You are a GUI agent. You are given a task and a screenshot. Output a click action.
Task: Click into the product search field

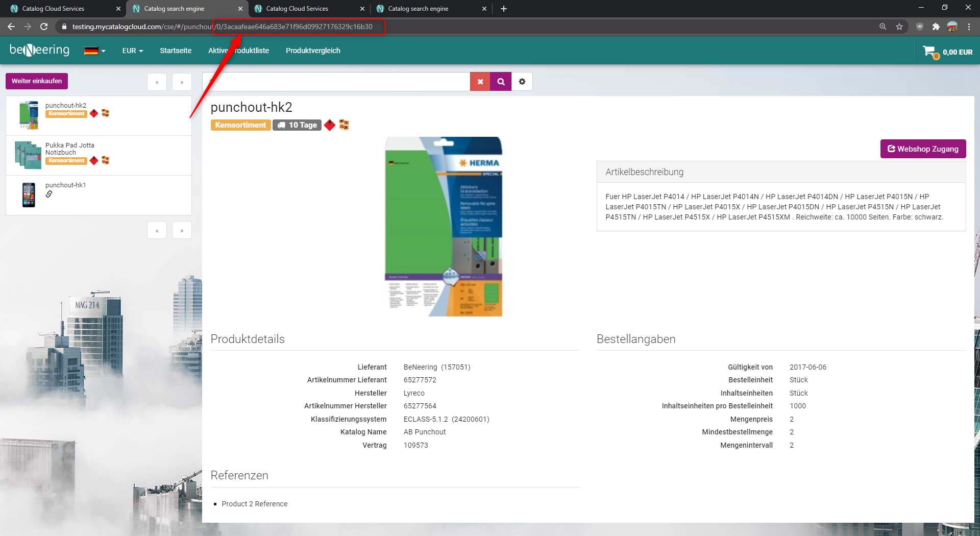[x=337, y=82]
